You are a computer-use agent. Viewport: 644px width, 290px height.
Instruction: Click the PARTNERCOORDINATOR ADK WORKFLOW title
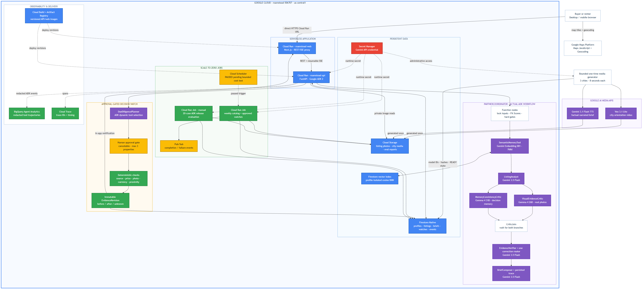[x=509, y=104]
